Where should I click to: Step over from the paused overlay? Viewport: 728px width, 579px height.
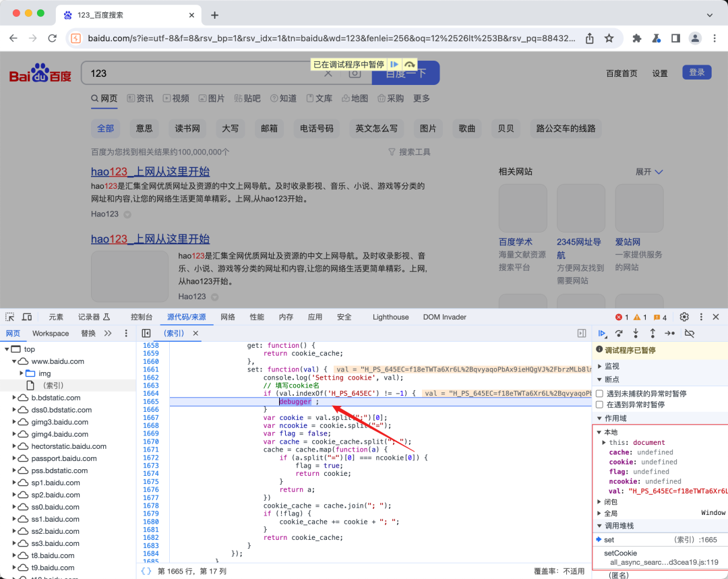click(410, 65)
